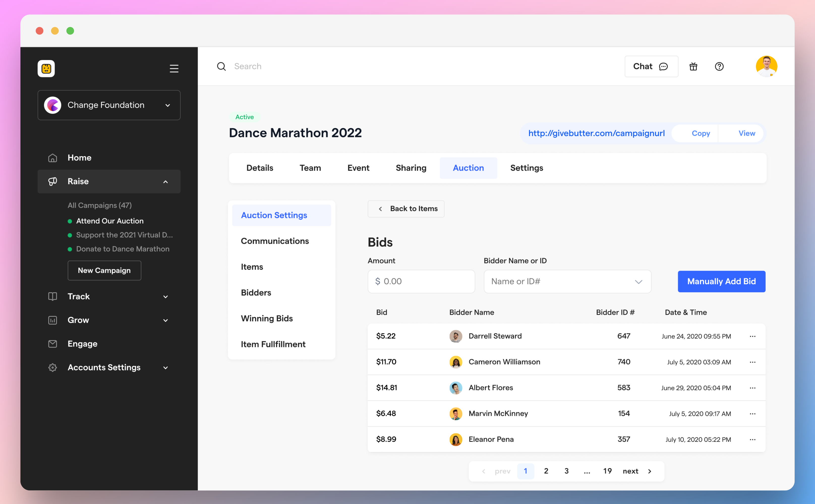Click the Grow chart icon

53,320
